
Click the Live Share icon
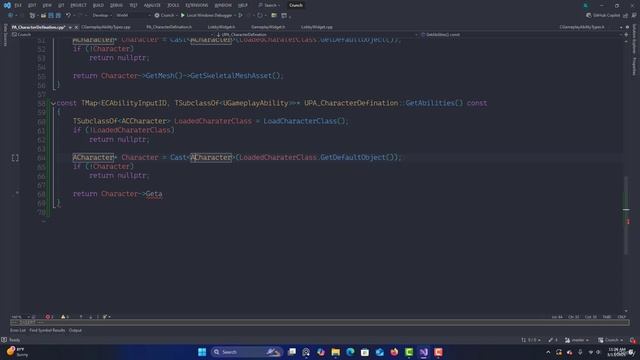pyautogui.click(x=626, y=16)
